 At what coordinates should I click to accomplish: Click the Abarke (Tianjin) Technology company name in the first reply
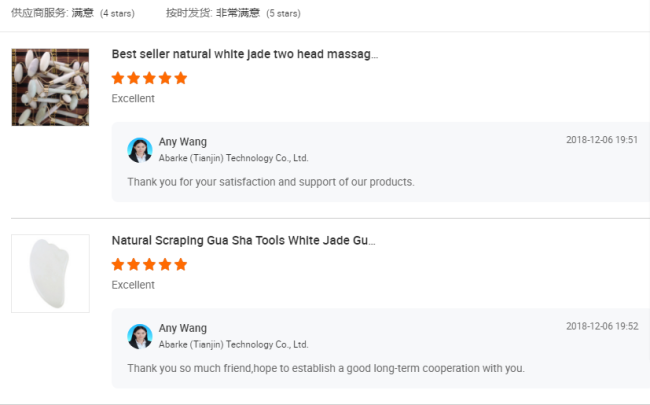click(x=233, y=158)
